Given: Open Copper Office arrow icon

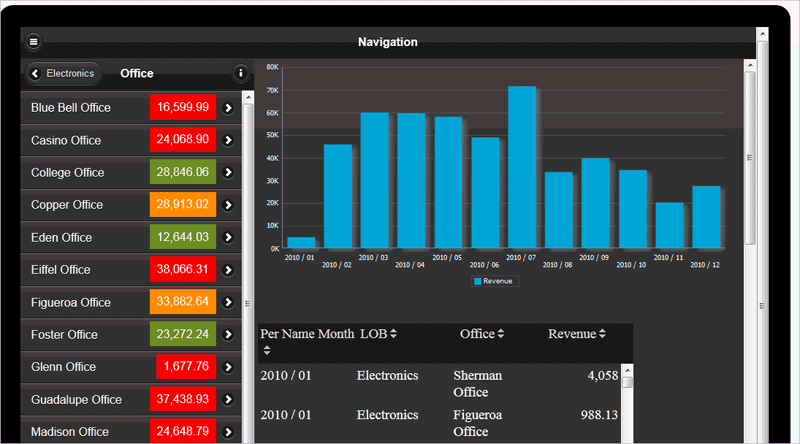Looking at the screenshot, I should 228,205.
